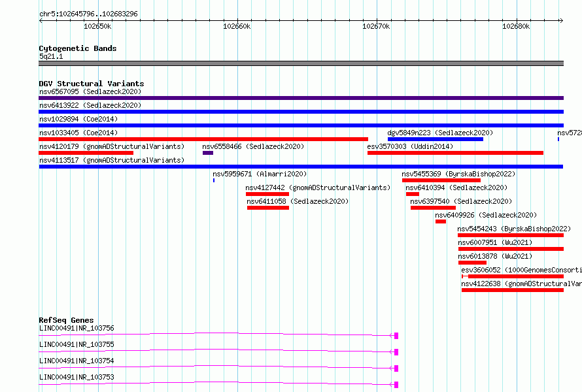Click the esv3570303 (Uddin2014) label

click(x=410, y=146)
